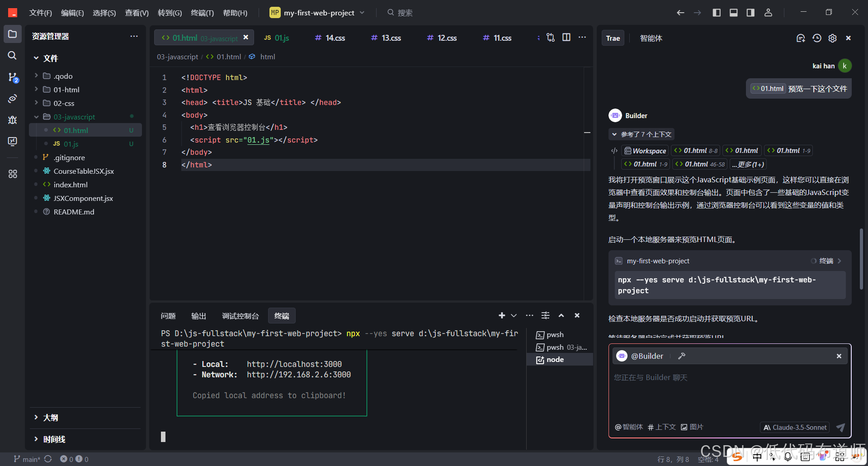Open the Search view in activity bar
Image resolution: width=868 pixels, height=466 pixels.
[x=13, y=56]
